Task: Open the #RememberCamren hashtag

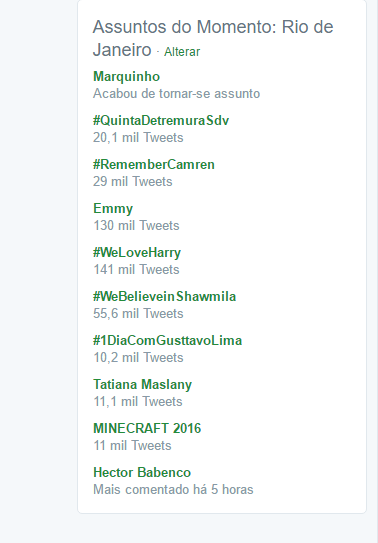Action: click(x=154, y=164)
